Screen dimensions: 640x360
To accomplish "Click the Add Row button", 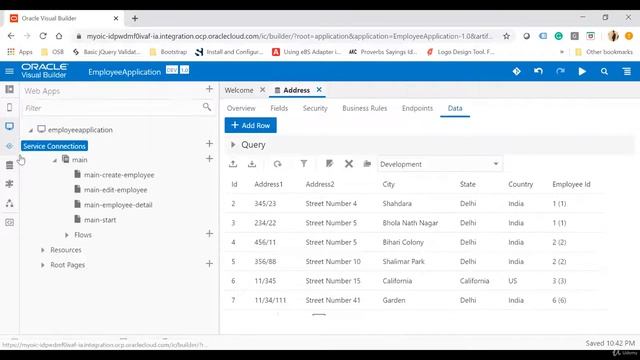I will [251, 125].
